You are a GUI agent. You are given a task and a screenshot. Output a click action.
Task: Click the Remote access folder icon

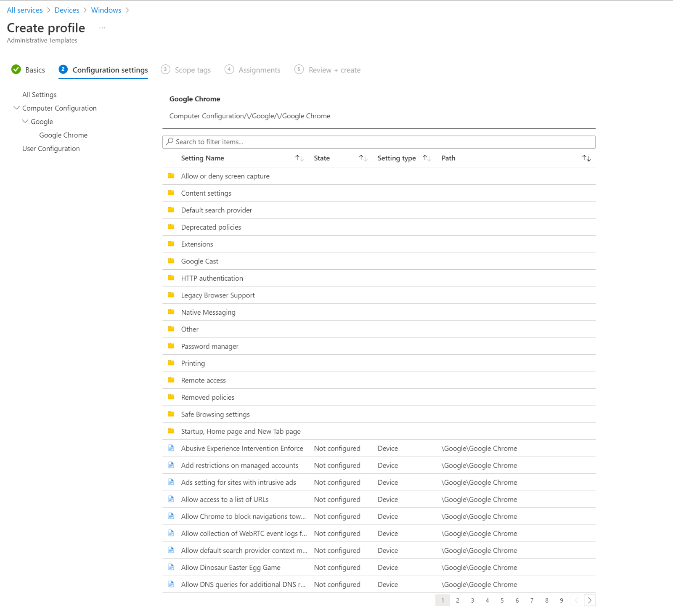171,380
